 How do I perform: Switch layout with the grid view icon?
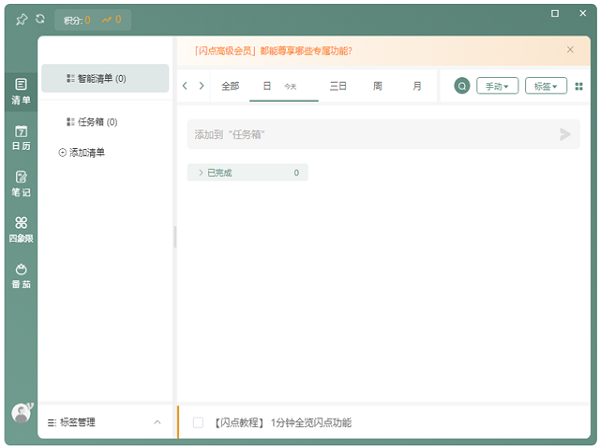(x=579, y=86)
